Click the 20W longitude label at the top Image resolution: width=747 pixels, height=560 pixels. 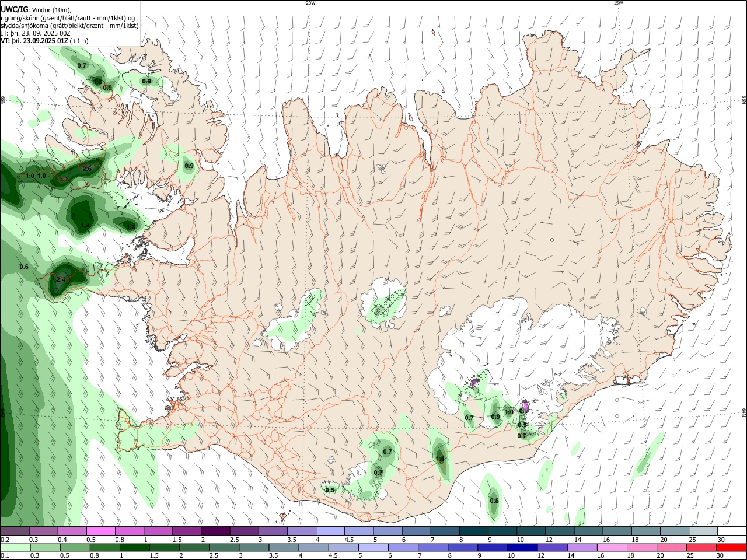pos(310,3)
